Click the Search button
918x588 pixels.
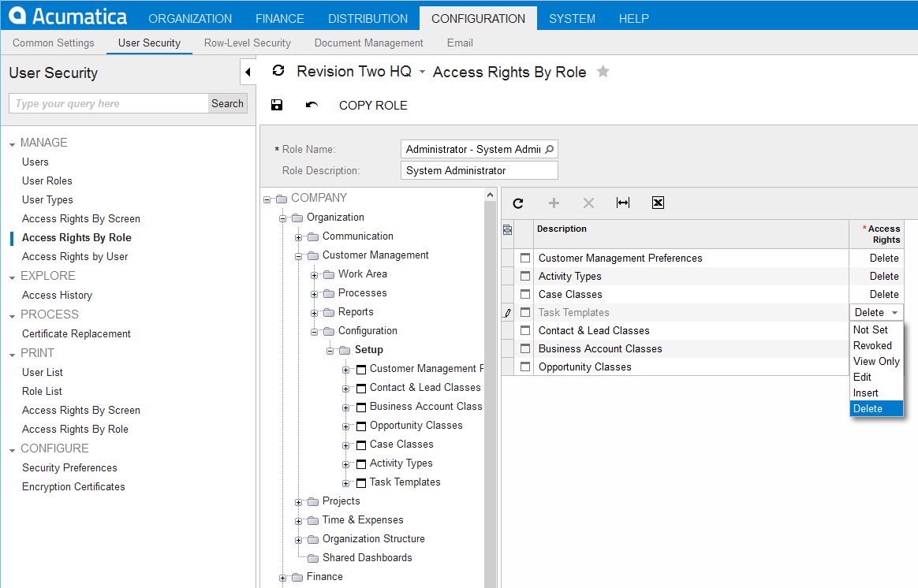coord(227,103)
